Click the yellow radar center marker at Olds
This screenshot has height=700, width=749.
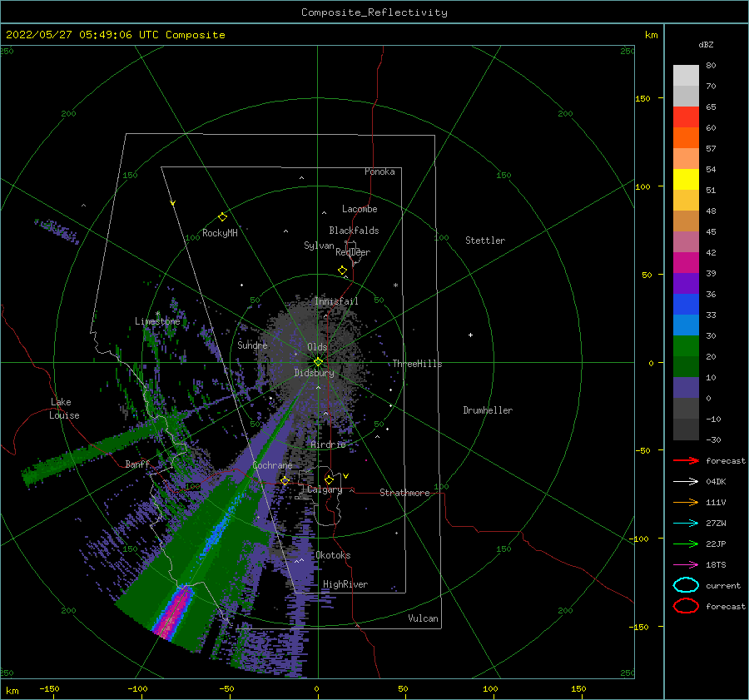[318, 362]
